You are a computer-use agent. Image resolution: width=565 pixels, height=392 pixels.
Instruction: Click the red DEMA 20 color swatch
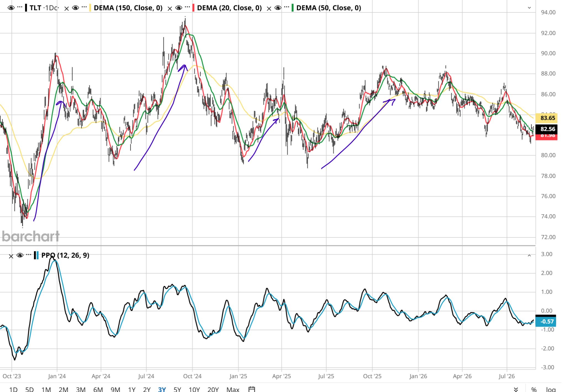(x=193, y=8)
